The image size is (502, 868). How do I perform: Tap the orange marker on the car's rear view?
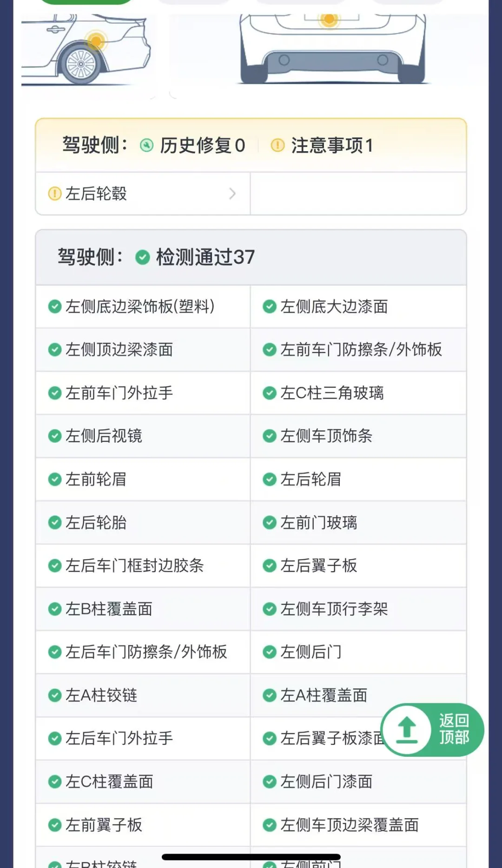tap(329, 19)
